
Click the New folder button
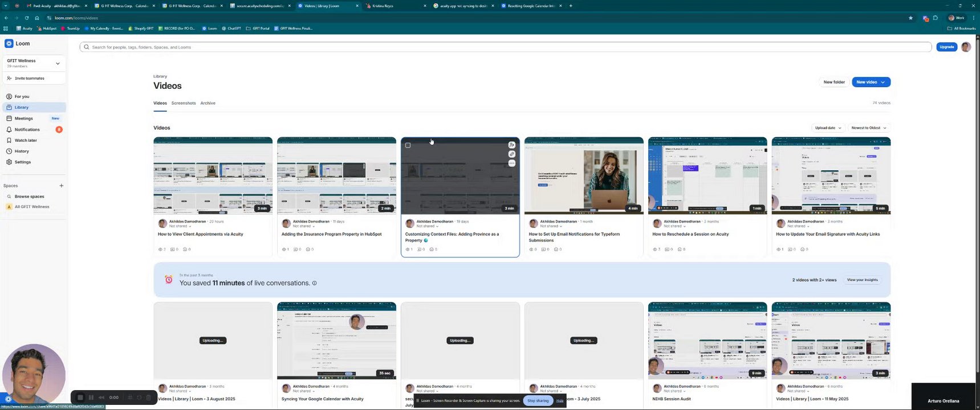834,82
